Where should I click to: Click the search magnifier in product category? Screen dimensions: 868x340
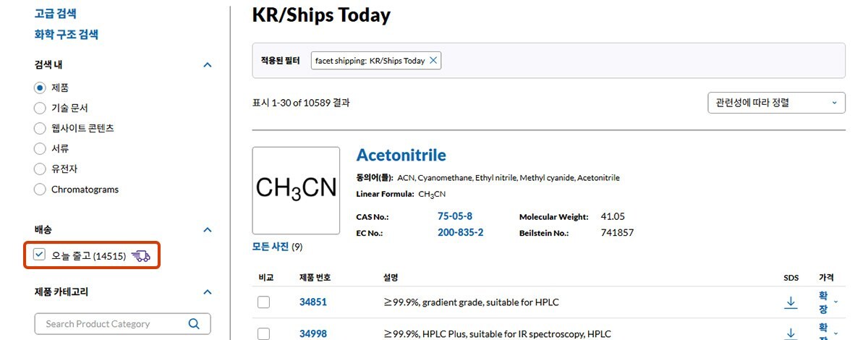point(194,323)
